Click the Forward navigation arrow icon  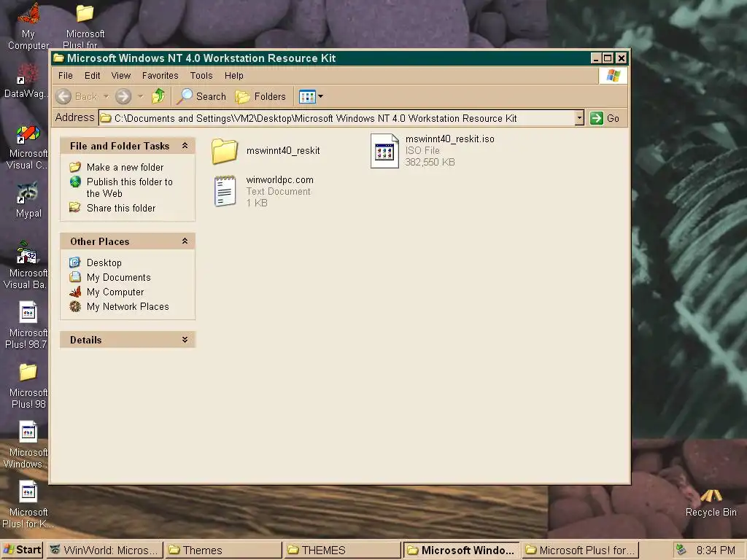tap(123, 97)
